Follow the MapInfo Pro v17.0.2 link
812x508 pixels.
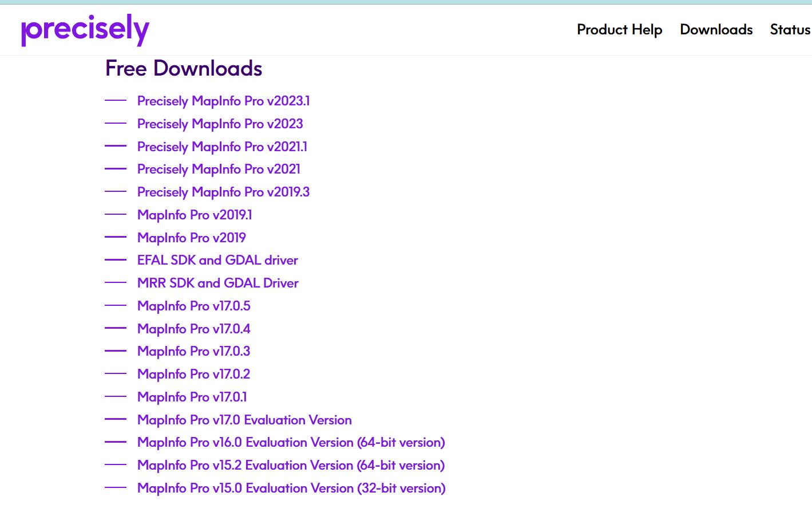[x=194, y=374]
